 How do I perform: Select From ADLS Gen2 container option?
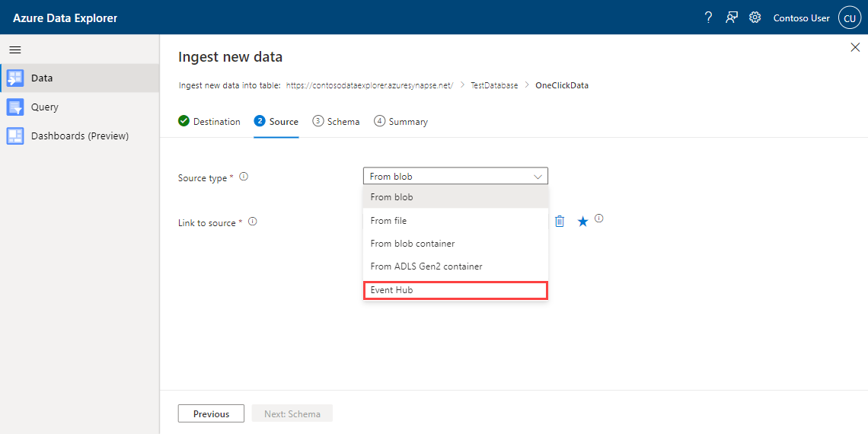tap(455, 266)
